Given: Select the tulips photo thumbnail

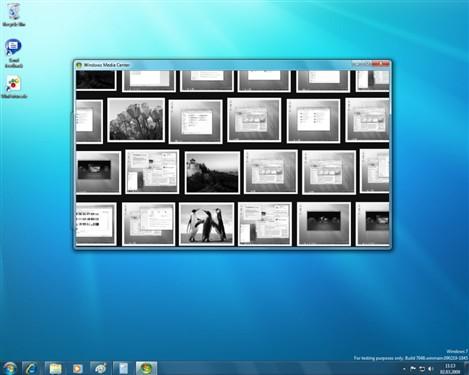Looking at the screenshot, I should pyautogui.click(x=136, y=120).
